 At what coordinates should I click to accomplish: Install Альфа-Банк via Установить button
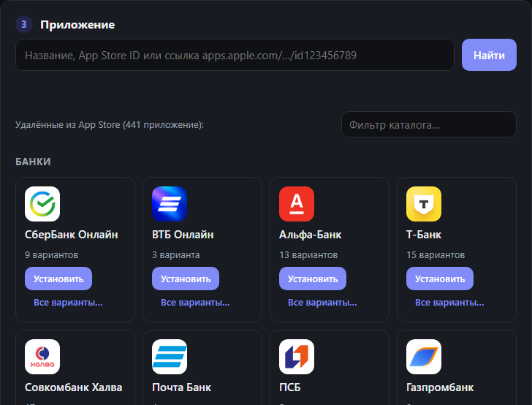coord(313,279)
